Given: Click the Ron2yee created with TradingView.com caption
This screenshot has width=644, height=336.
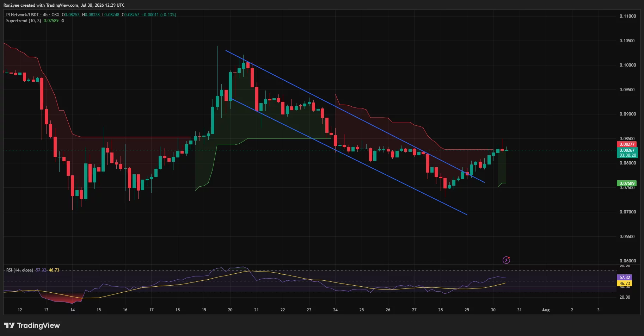Looking at the screenshot, I should pyautogui.click(x=64, y=5).
